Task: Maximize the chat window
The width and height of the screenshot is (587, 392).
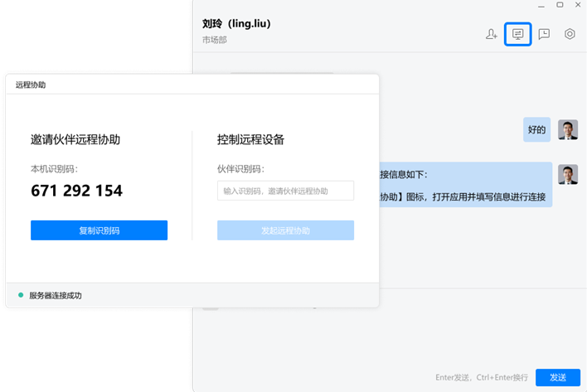Action: pos(560,5)
